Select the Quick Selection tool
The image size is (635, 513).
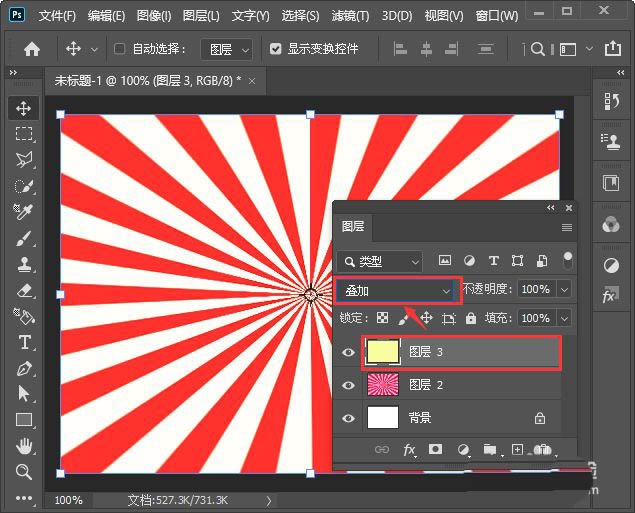click(x=23, y=186)
